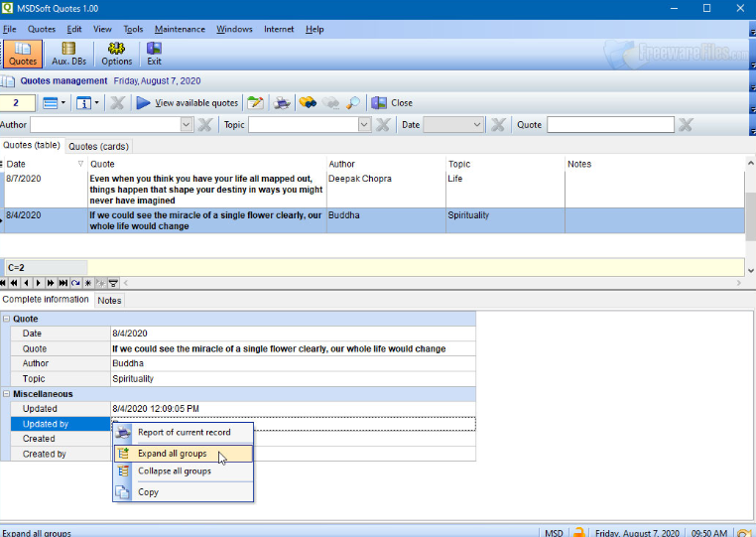Click the refresh records navigator icon
Viewport: 756px width, 537px height.
[x=75, y=283]
